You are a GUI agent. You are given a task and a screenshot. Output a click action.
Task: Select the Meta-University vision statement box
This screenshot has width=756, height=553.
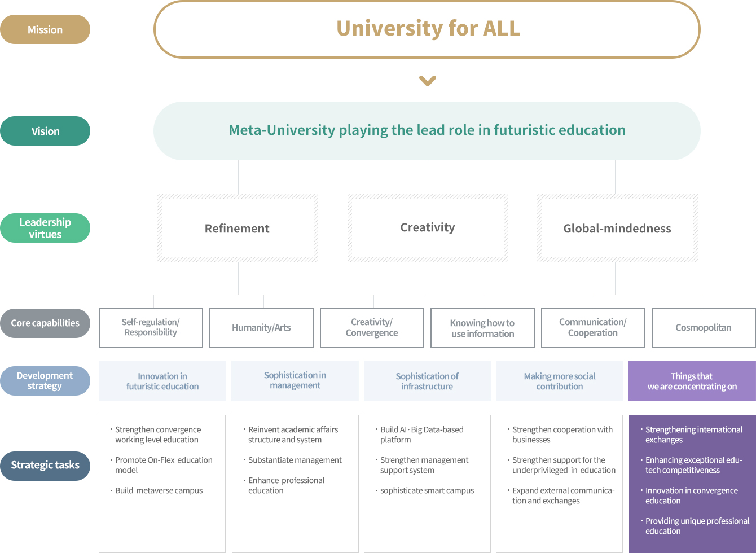click(427, 130)
